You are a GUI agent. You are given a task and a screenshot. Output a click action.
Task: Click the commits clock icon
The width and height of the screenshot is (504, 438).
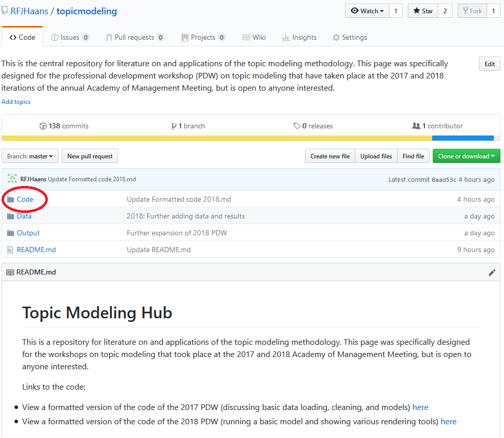pos(43,126)
